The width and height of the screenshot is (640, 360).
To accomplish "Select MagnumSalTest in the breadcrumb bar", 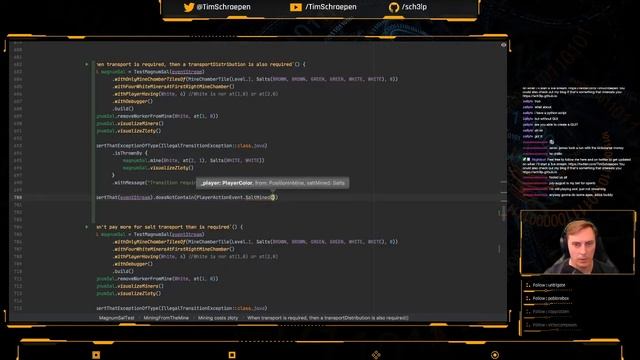I will click(116, 318).
